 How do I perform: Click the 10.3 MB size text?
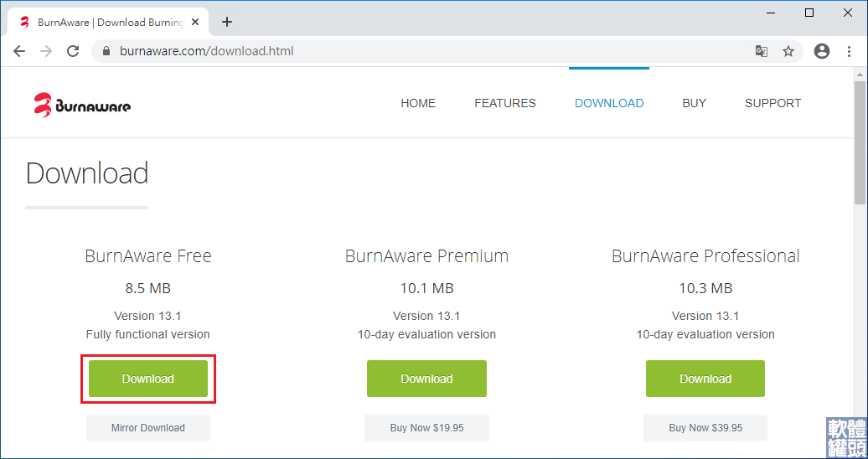pos(705,288)
